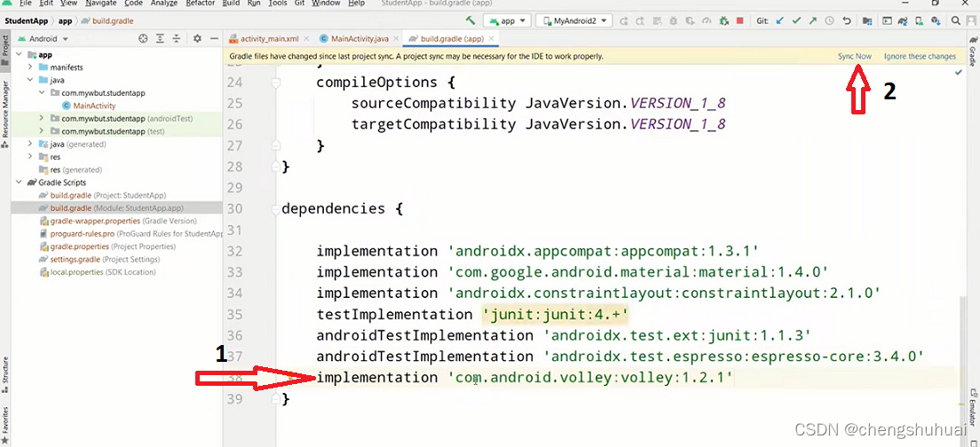980x447 pixels.
Task: Click the Run with Coverage icon
Action: [x=691, y=20]
